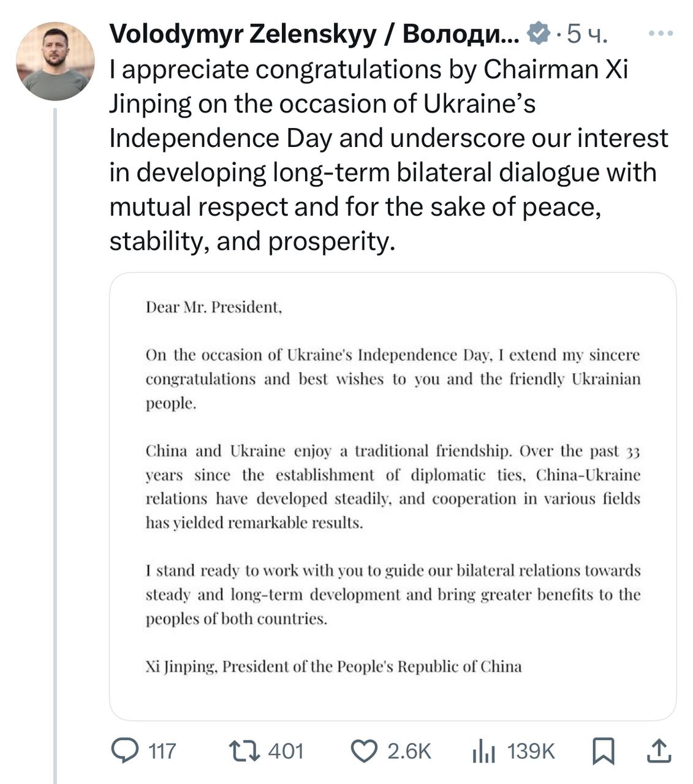The width and height of the screenshot is (693, 784).
Task: Open the tweet text about Chairman Xi Jinping
Action: [386, 156]
